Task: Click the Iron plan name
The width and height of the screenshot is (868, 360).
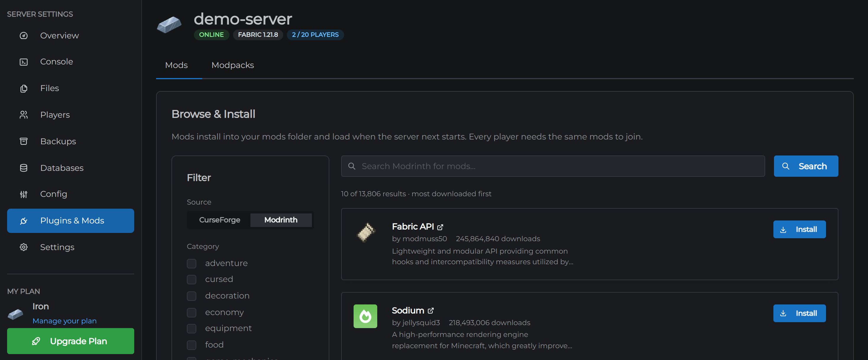Action: (41, 307)
